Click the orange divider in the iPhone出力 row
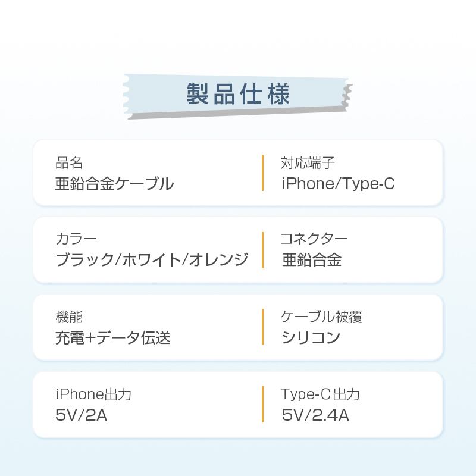 coord(262,404)
